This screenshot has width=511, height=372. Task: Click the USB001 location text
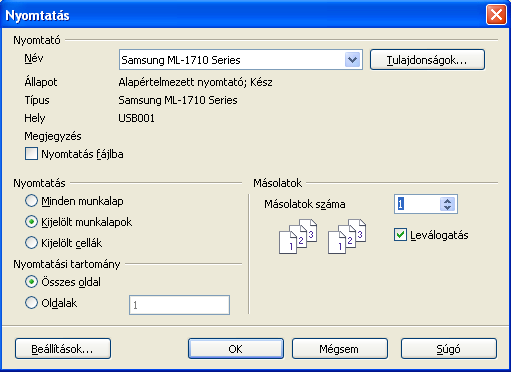(137, 118)
